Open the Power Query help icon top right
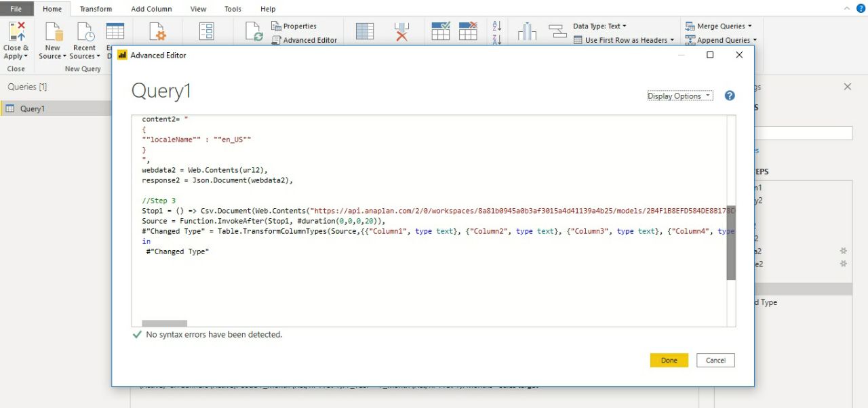Screen dimensions: 868x408 pyautogui.click(x=861, y=8)
